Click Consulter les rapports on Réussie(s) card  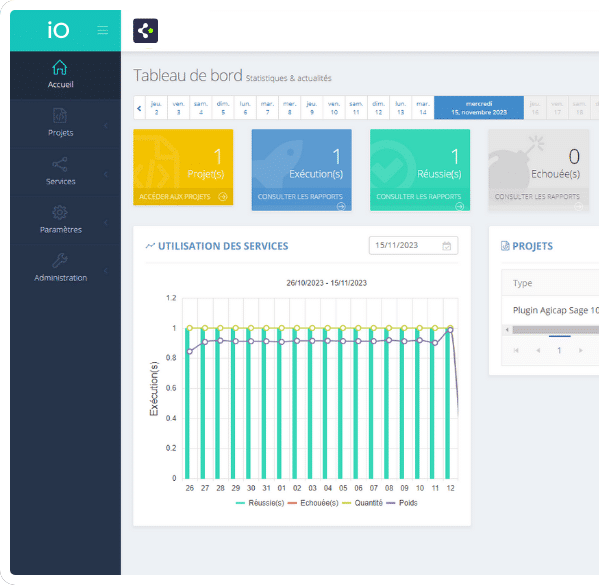pyautogui.click(x=419, y=196)
